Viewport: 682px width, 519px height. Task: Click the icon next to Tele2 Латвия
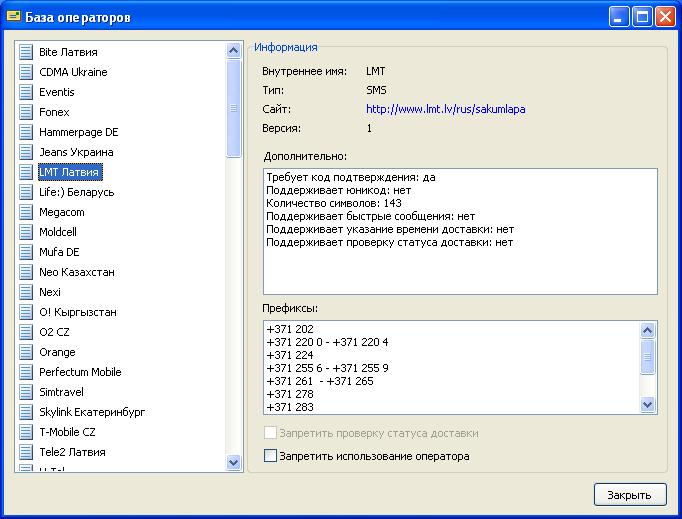pos(26,452)
